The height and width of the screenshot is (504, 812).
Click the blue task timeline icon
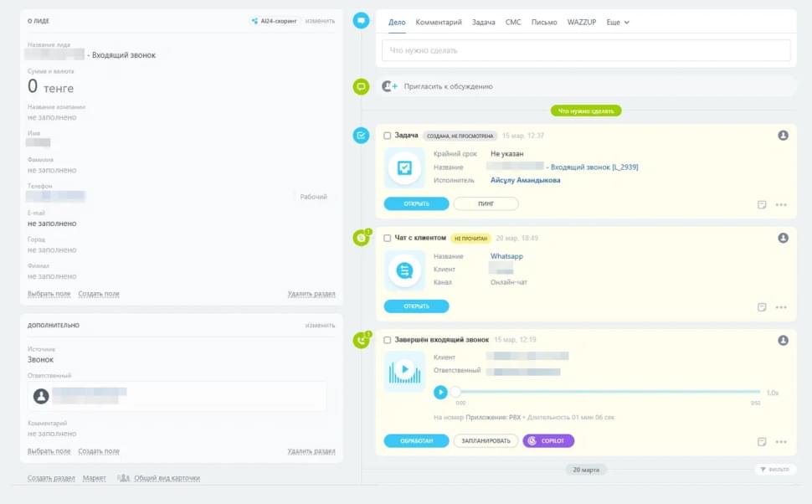(361, 136)
